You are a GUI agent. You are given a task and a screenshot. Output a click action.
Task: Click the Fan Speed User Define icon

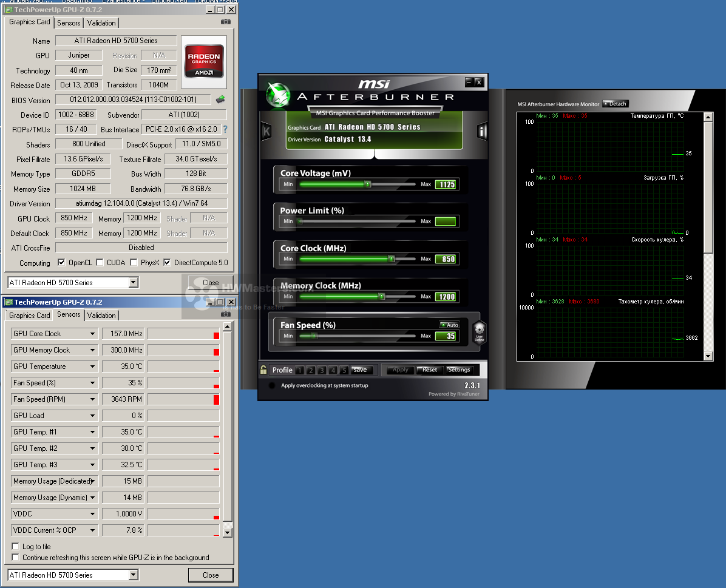(x=479, y=333)
